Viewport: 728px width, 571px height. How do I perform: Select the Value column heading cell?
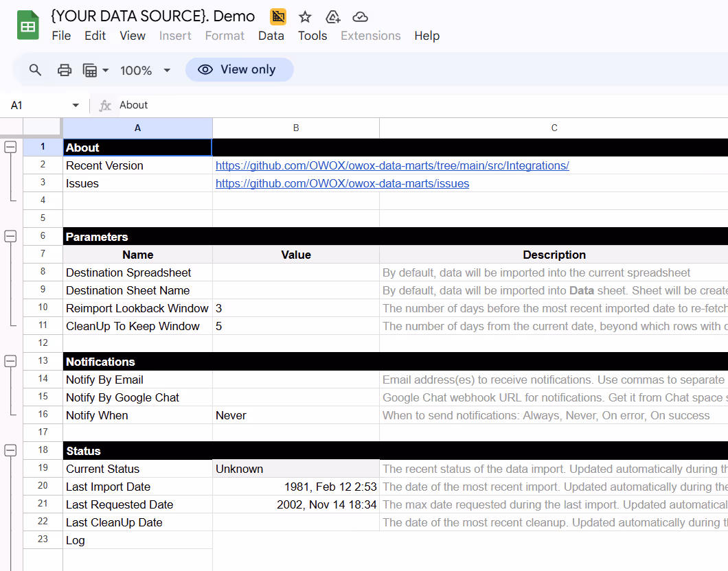click(296, 255)
